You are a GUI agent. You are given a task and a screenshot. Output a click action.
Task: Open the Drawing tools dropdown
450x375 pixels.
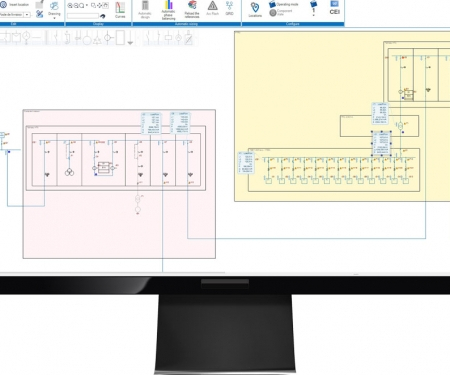[54, 10]
